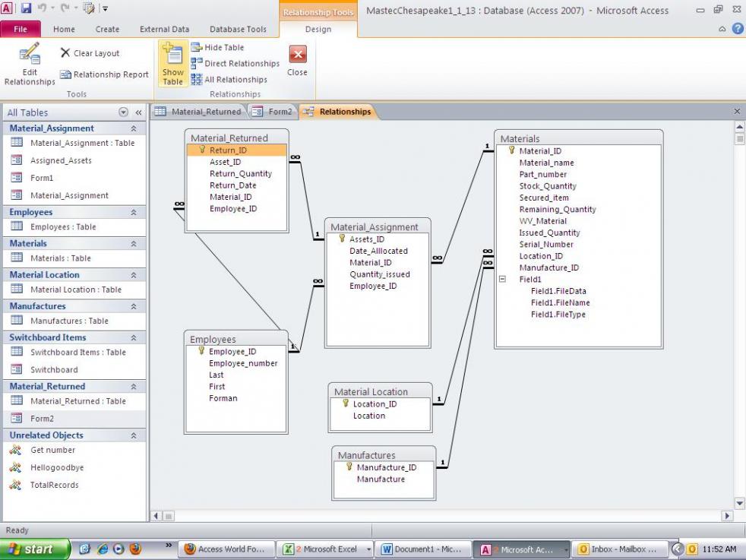Collapse Material Location group
The height and width of the screenshot is (560, 746).
click(x=134, y=275)
